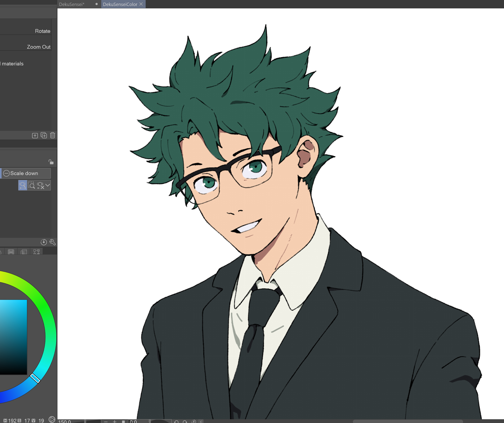
Task: Open the wrench sub tool detail icon
Action: pos(52,242)
